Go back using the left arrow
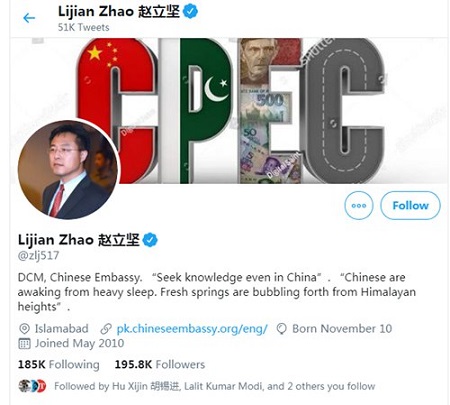This screenshot has height=405, width=450. tap(29, 18)
